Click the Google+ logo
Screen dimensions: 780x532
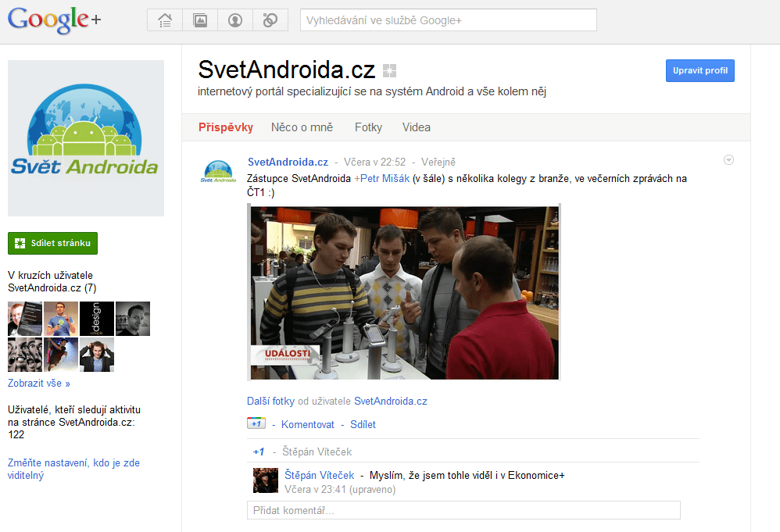[x=54, y=20]
